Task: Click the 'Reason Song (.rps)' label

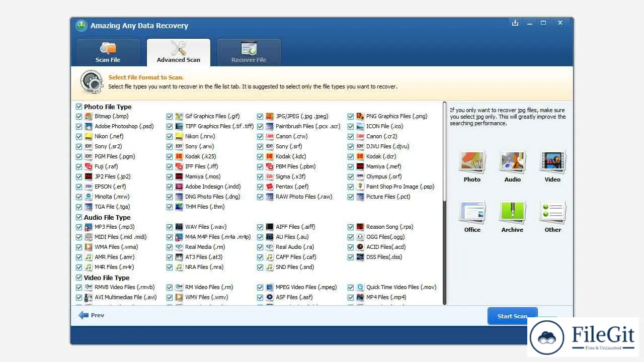Action: [x=389, y=227]
